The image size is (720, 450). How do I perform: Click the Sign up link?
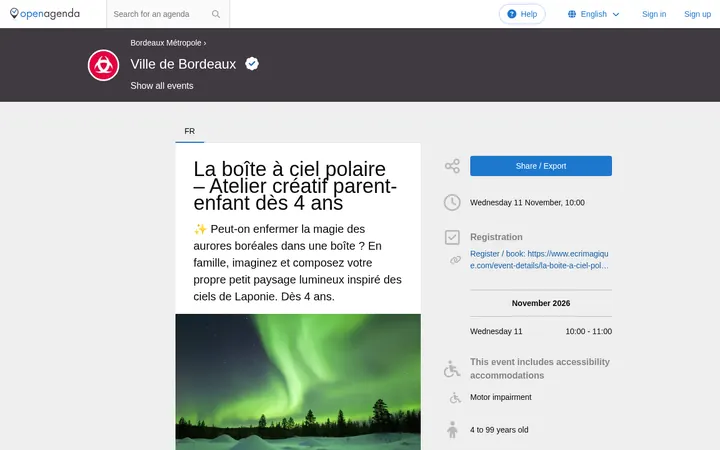tap(697, 14)
